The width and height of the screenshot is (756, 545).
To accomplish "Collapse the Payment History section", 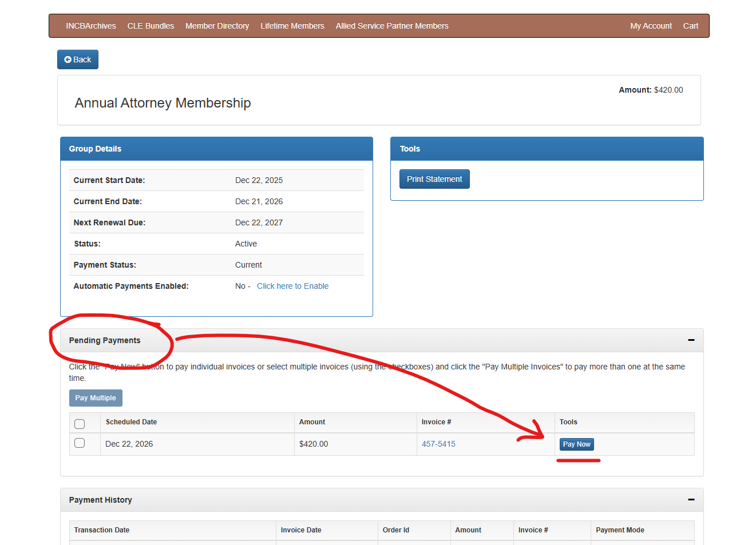I will (691, 500).
